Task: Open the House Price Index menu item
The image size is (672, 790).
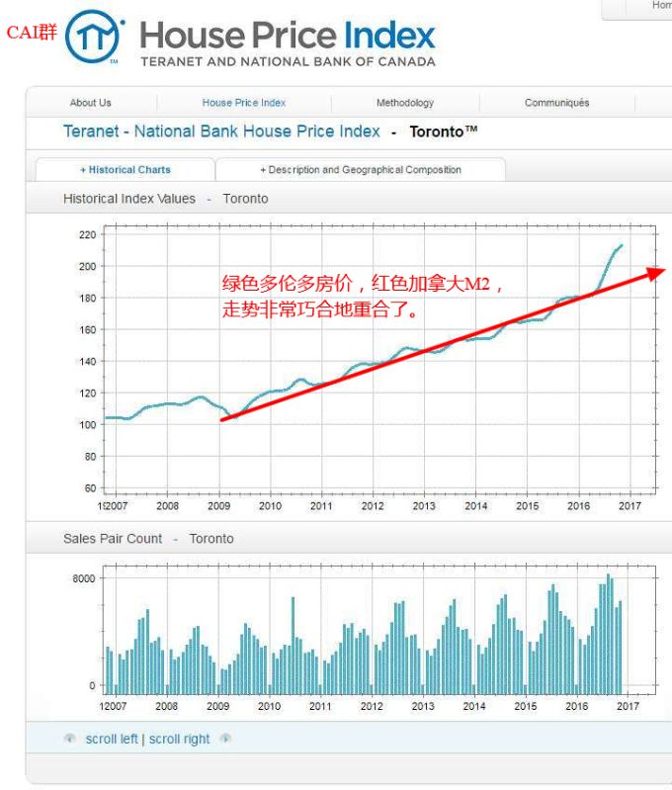Action: (x=244, y=103)
